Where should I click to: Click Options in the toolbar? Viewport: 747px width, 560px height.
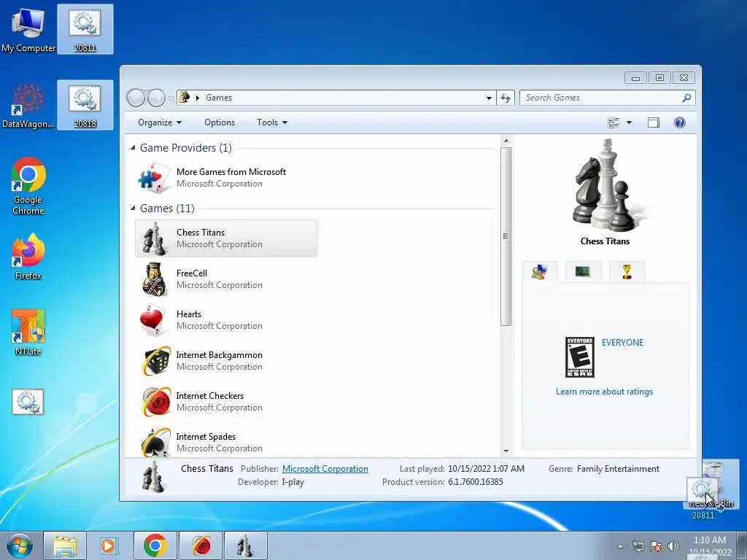click(x=220, y=122)
